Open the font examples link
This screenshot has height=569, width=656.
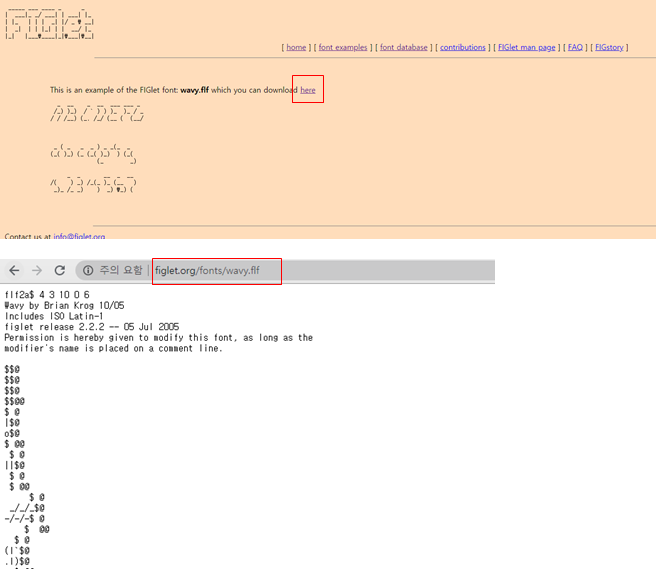pyautogui.click(x=343, y=47)
